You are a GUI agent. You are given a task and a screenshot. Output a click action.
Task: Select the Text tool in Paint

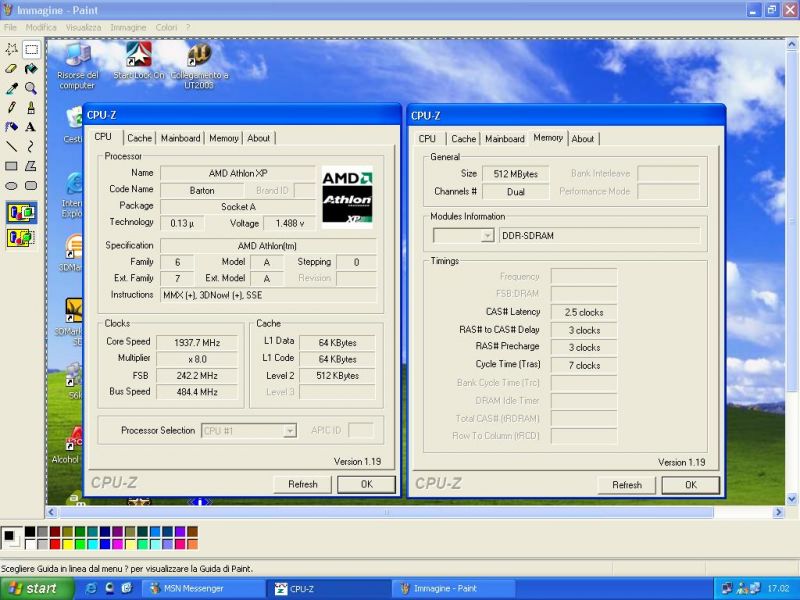(x=31, y=127)
